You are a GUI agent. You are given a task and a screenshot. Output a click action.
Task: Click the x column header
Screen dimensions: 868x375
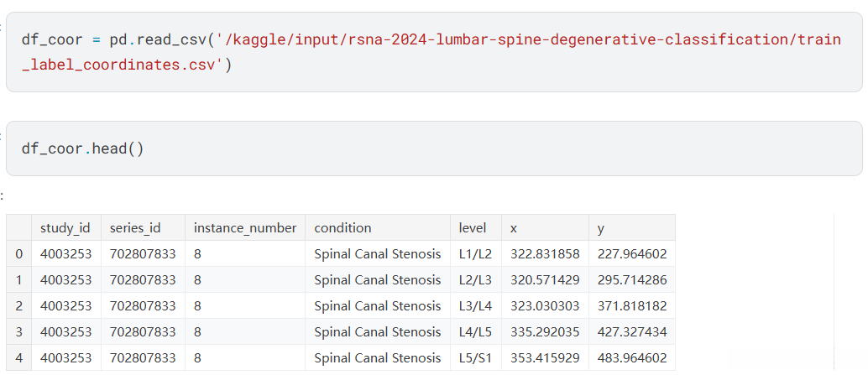pyautogui.click(x=514, y=227)
